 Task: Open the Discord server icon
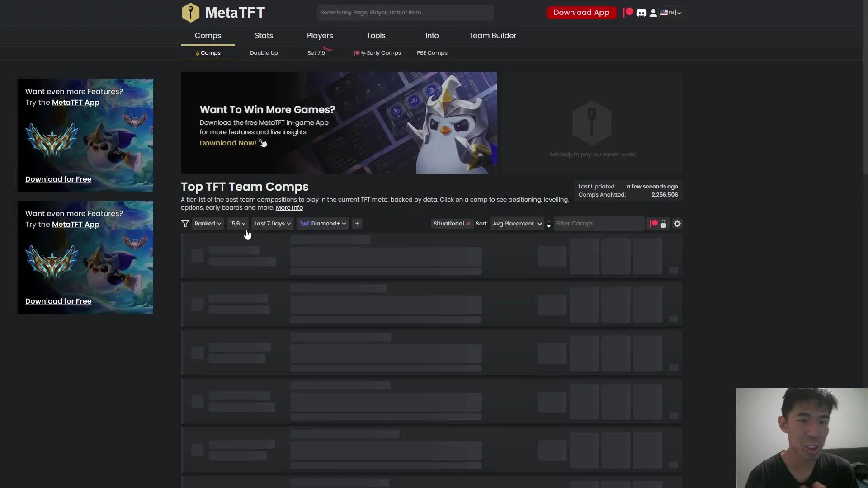pos(641,13)
